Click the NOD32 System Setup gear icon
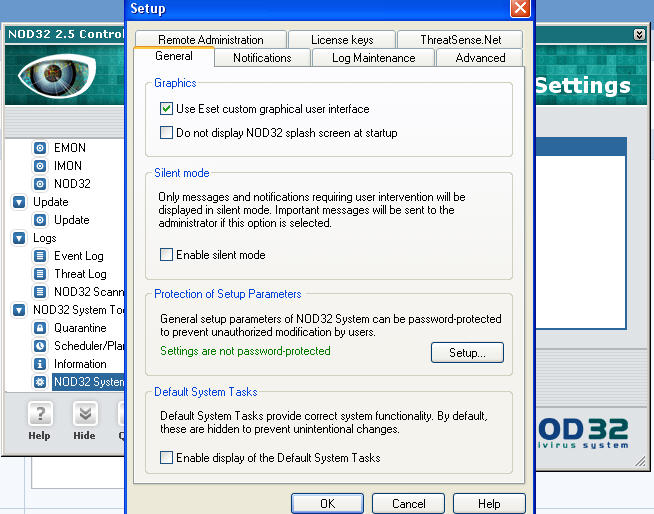Screen dimensions: 654x514 click(40, 382)
